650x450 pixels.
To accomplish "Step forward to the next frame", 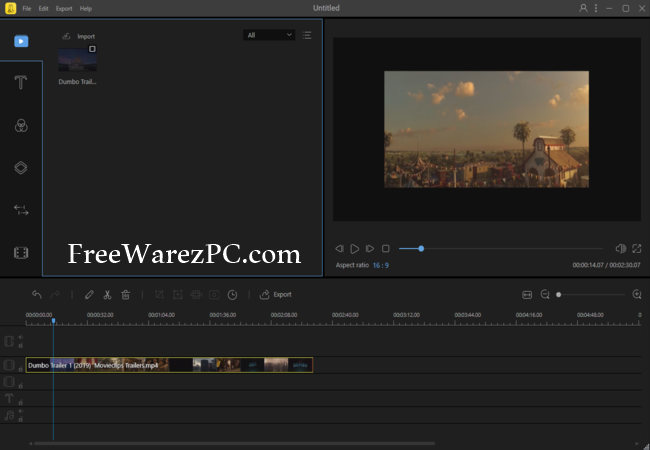I will pos(370,249).
